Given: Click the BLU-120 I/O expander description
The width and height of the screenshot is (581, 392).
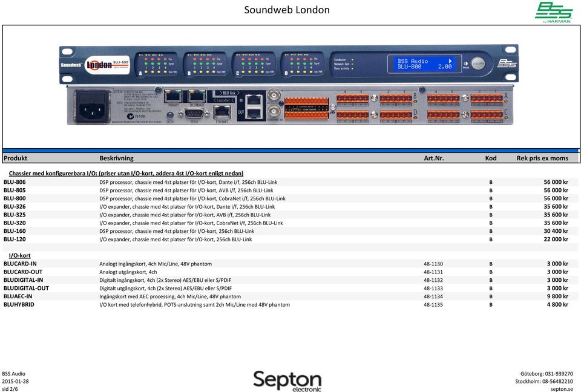Looking at the screenshot, I should click(x=176, y=240).
